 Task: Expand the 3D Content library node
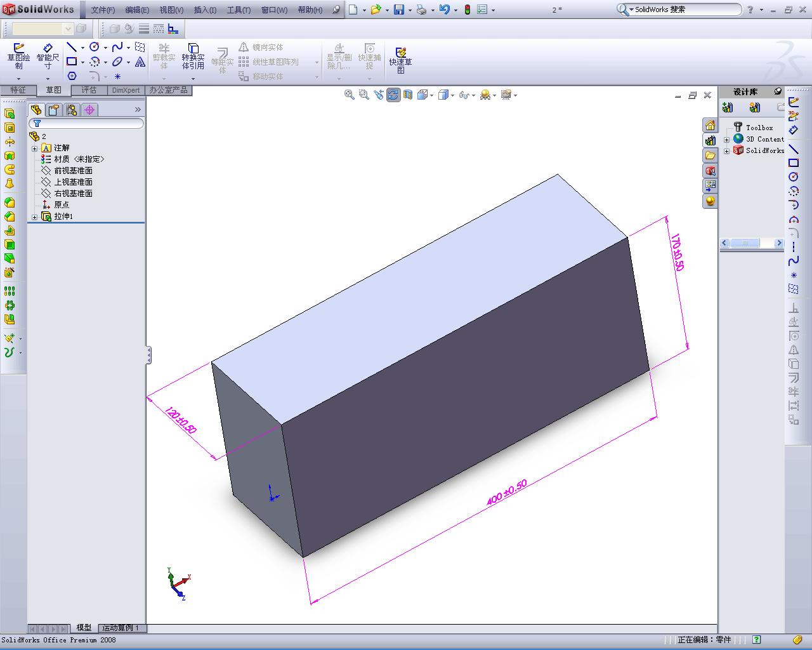pyautogui.click(x=726, y=139)
